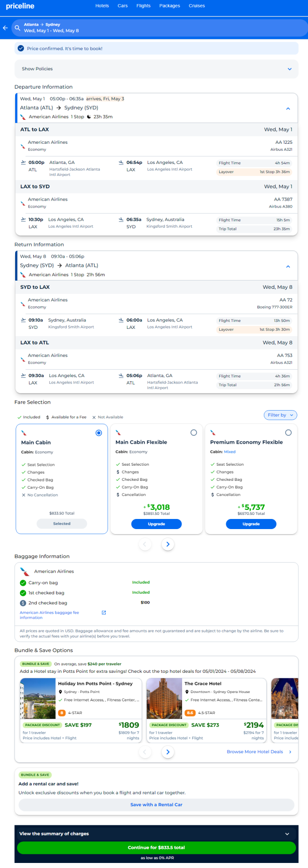Click the Holiday Inn Potts Point - Sydney title
Screen dimensions: 308x868
coord(95,683)
